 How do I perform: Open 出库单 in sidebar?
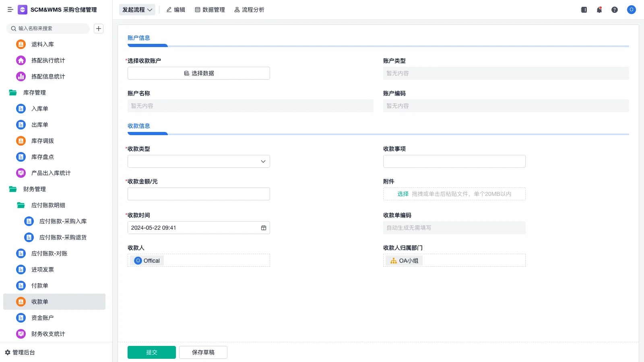point(54,125)
